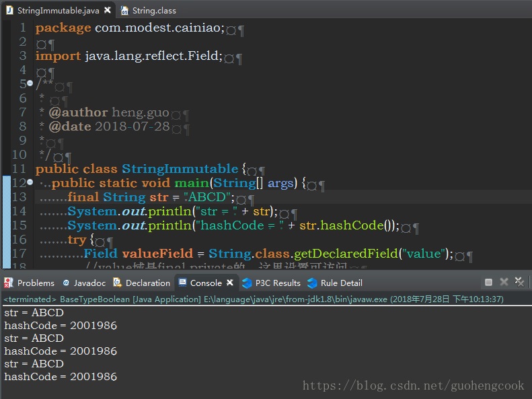Click the try keyword on line 16
The width and height of the screenshot is (532, 399).
[77, 240]
